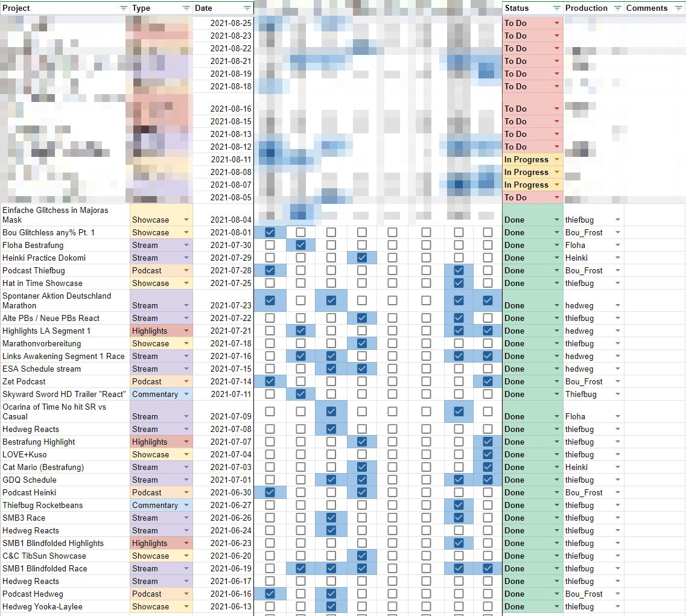The width and height of the screenshot is (686, 616).
Task: Click the 'Spontaner Aktion Deutschland Marathon' project cell
Action: (65, 300)
